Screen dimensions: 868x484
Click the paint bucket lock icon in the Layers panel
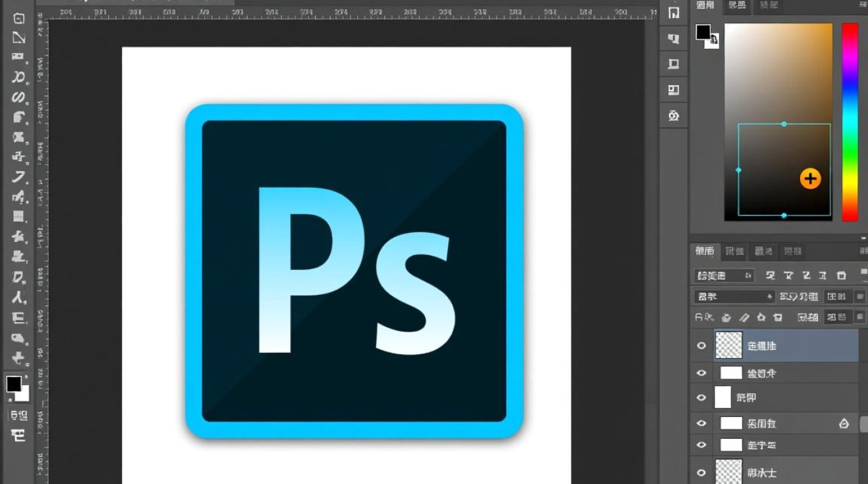tap(726, 318)
